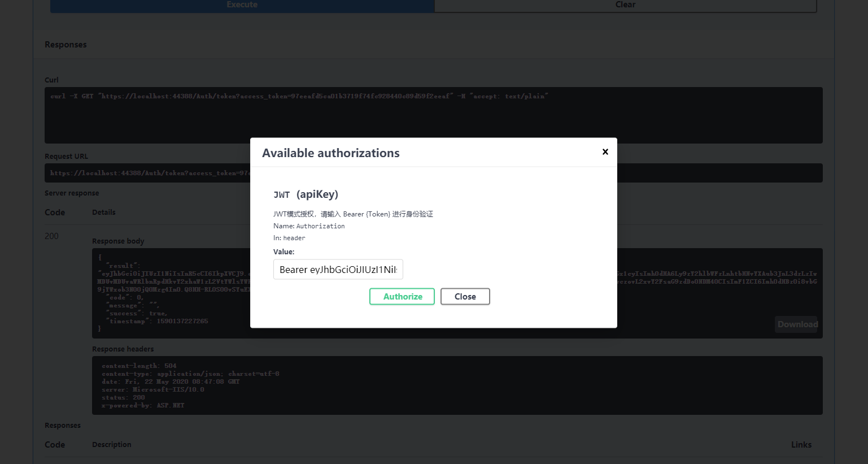The image size is (868, 464).
Task: Click the JWT (apiKey) heading
Action: 306,194
